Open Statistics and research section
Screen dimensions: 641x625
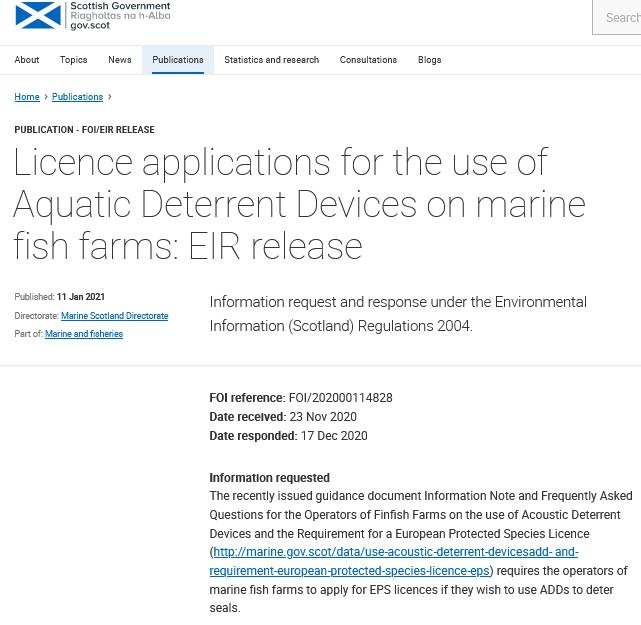[271, 60]
